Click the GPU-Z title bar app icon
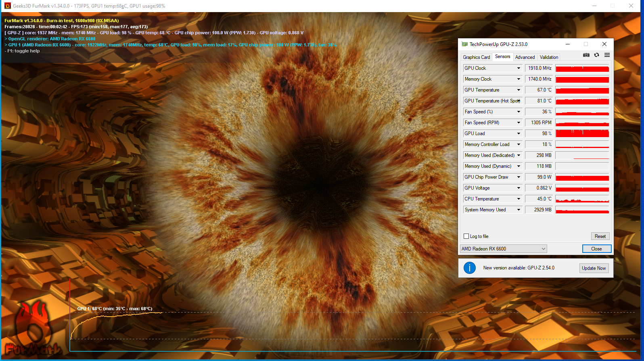This screenshot has width=644, height=361. (x=464, y=44)
